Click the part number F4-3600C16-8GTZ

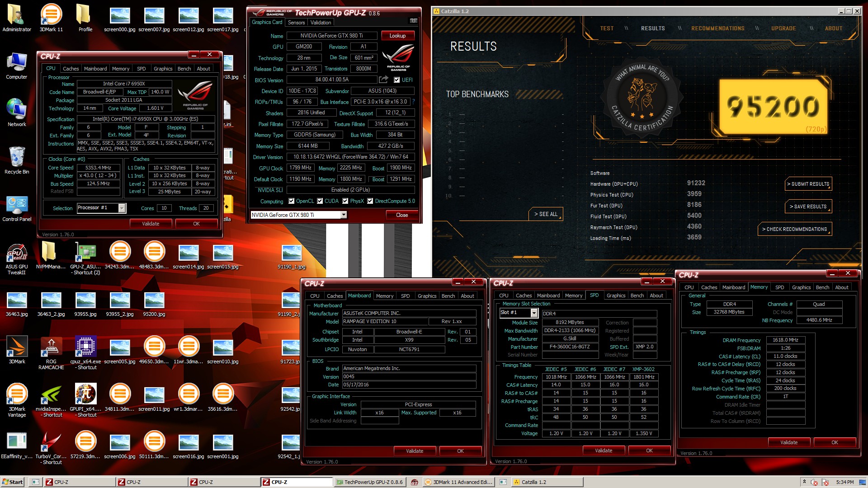[x=569, y=347]
